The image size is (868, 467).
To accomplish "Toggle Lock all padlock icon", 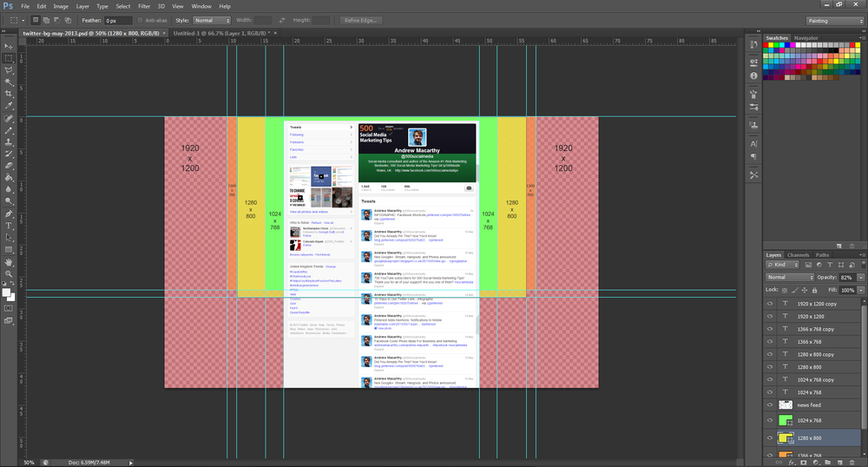I will click(814, 290).
